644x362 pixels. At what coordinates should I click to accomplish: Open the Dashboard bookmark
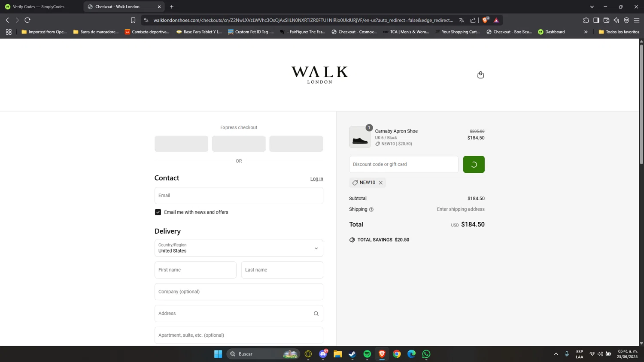point(551,32)
